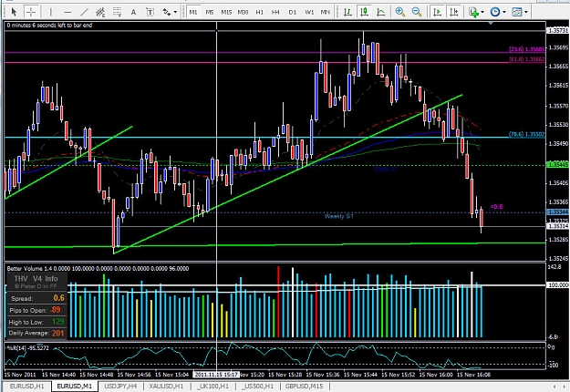Click the Indicators list icon with green plus
The height and width of the screenshot is (392, 570).
(473, 12)
